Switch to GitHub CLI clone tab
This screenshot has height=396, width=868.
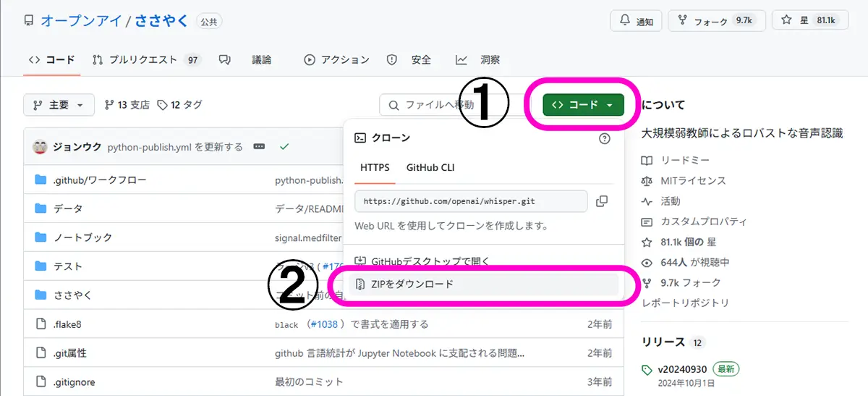coord(430,167)
